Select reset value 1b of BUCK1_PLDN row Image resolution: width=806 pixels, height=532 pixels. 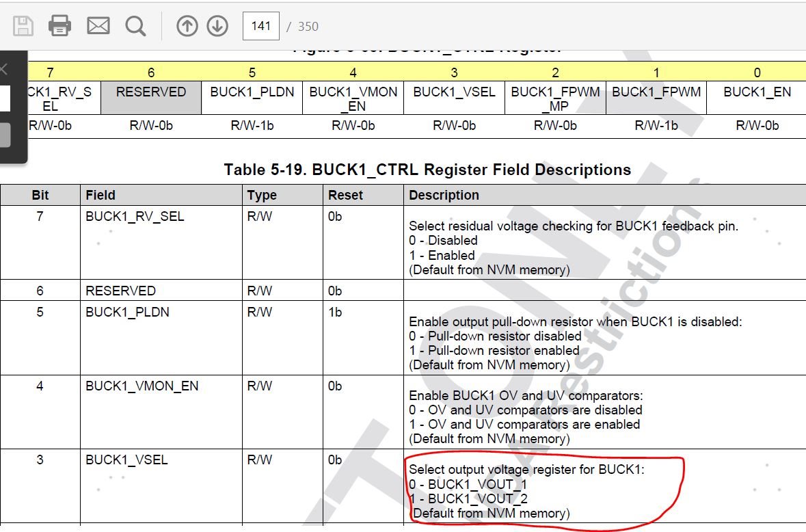coord(335,312)
